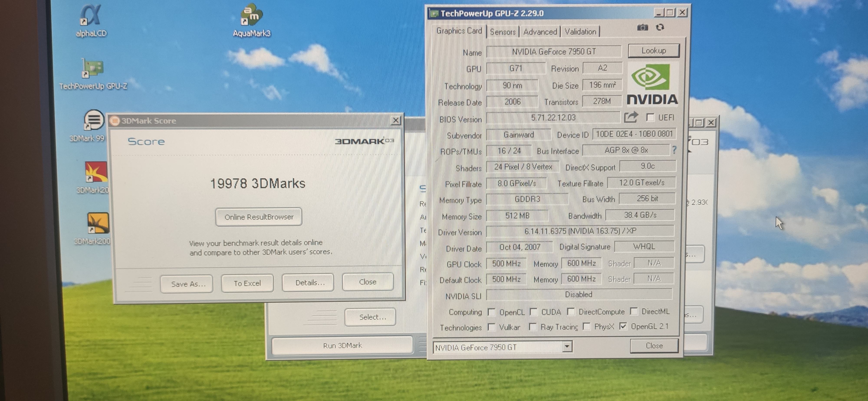Click the DirectX Support value 9.0c
Screen dimensions: 868x401
(x=647, y=166)
